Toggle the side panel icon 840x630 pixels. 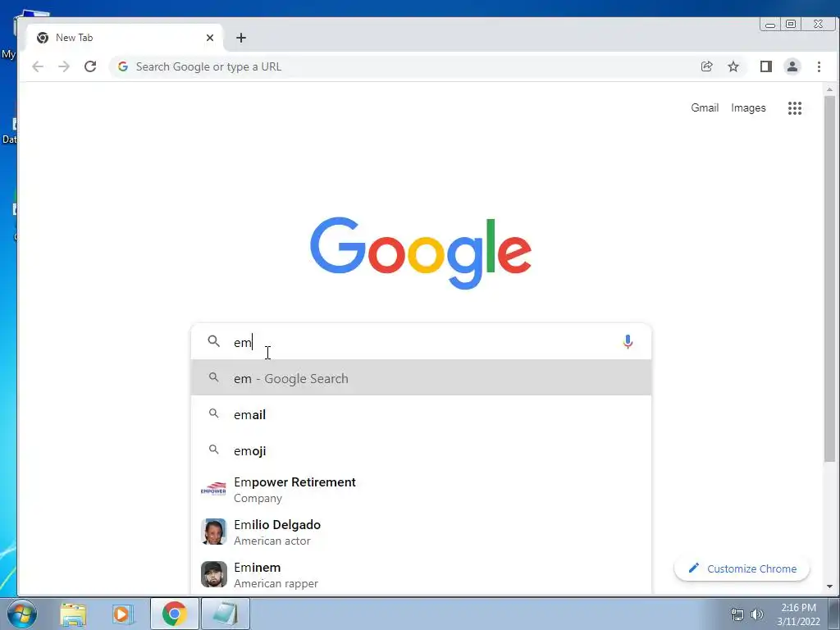[x=766, y=66]
